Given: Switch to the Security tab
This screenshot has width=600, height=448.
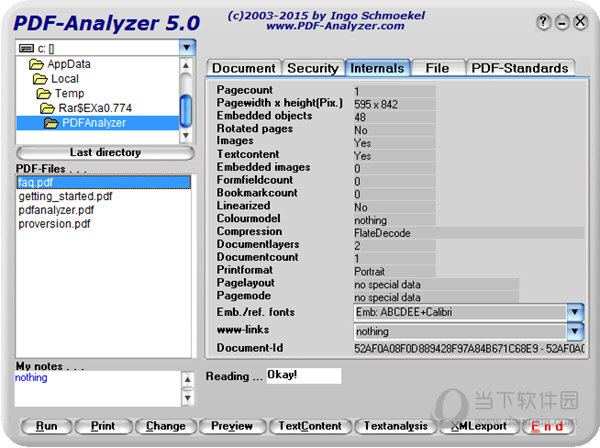Looking at the screenshot, I should (x=313, y=68).
